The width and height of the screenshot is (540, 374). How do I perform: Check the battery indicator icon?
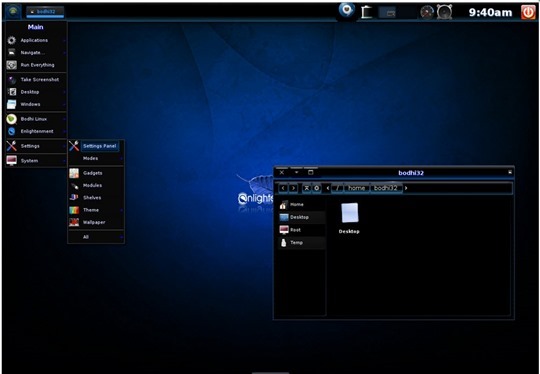coord(366,12)
